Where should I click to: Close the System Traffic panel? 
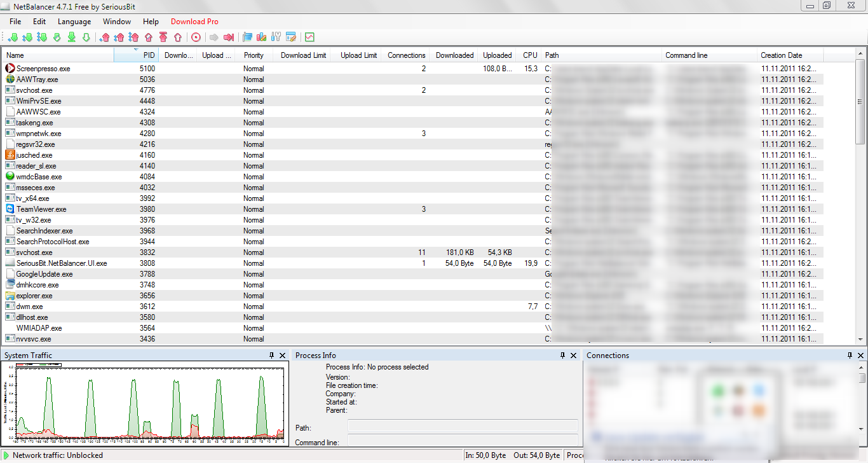(x=282, y=356)
